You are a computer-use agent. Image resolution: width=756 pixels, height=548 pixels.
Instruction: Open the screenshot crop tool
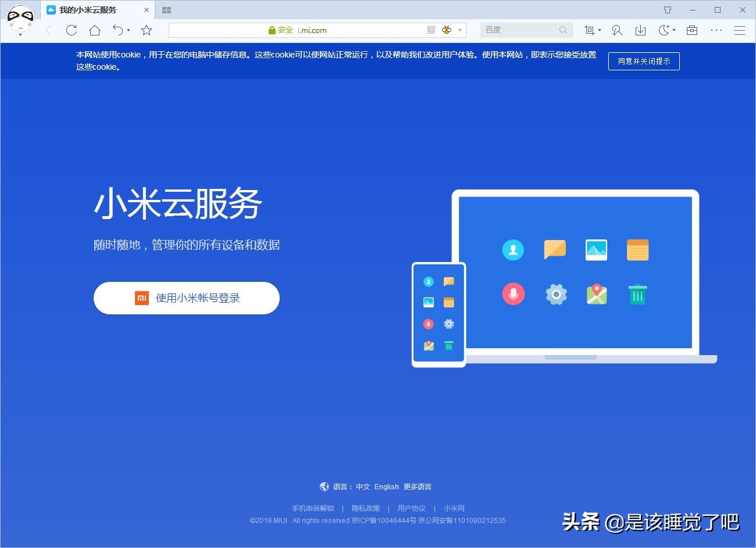click(590, 30)
